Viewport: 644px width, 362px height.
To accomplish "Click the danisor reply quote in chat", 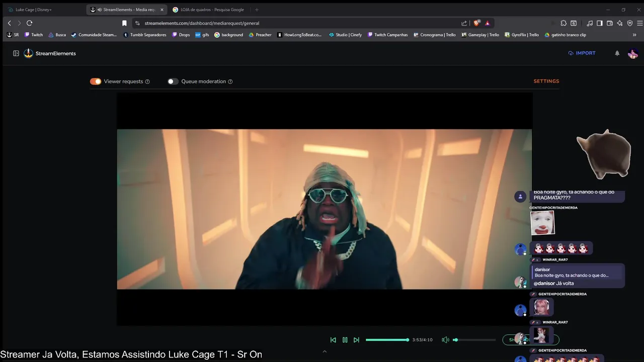I will [x=578, y=273].
